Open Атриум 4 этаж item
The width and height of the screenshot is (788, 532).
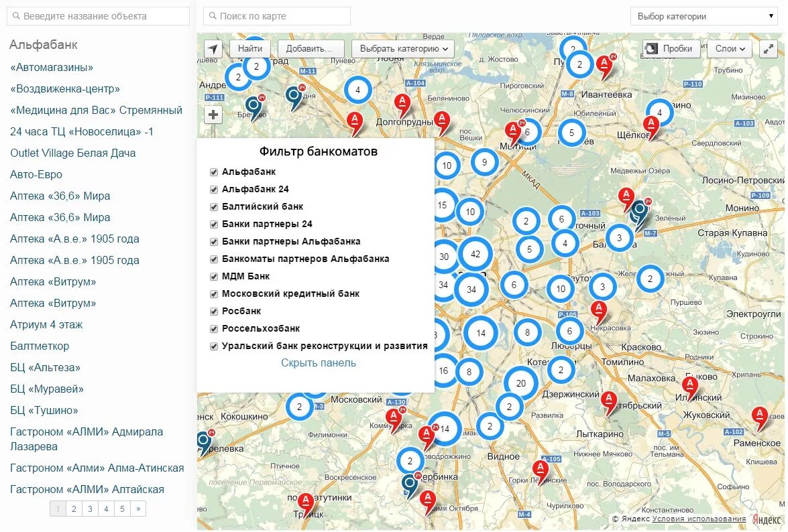(x=46, y=325)
